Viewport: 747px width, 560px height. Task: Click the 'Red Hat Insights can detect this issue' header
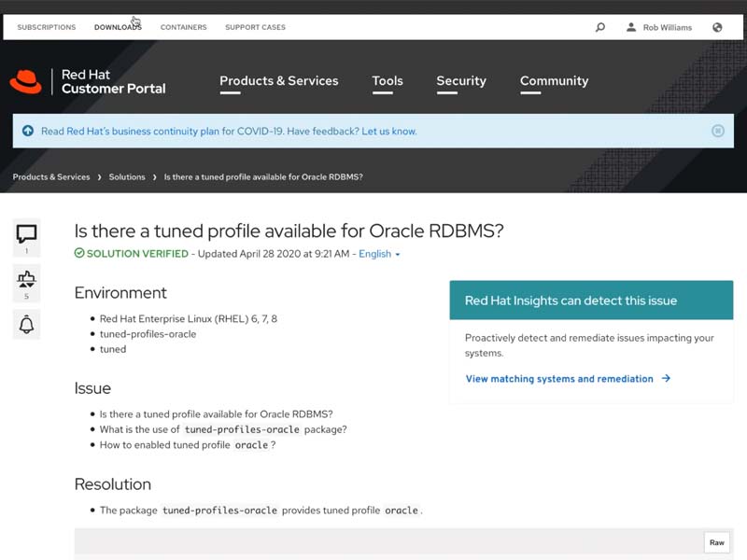591,300
